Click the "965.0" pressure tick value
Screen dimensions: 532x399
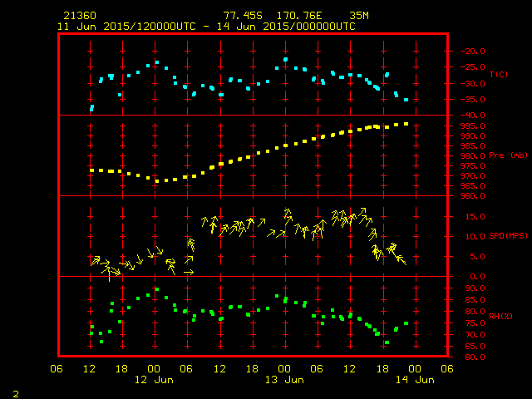(473, 186)
